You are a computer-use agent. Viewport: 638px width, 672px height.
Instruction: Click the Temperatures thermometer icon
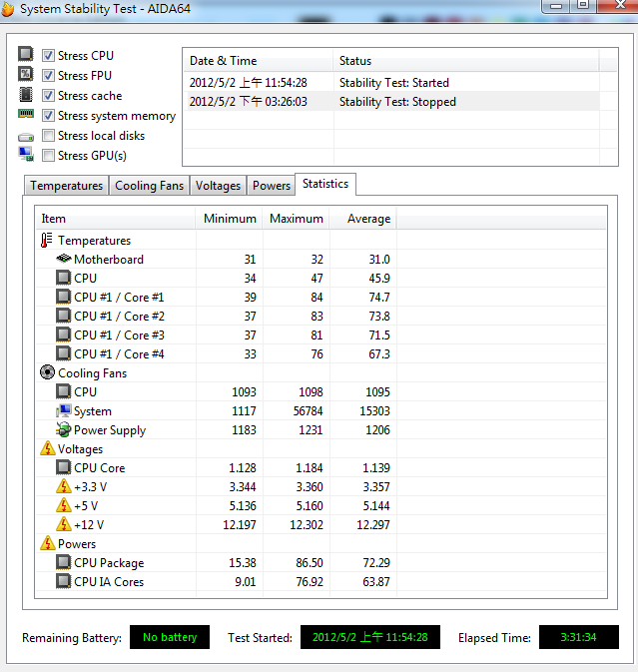click(46, 240)
